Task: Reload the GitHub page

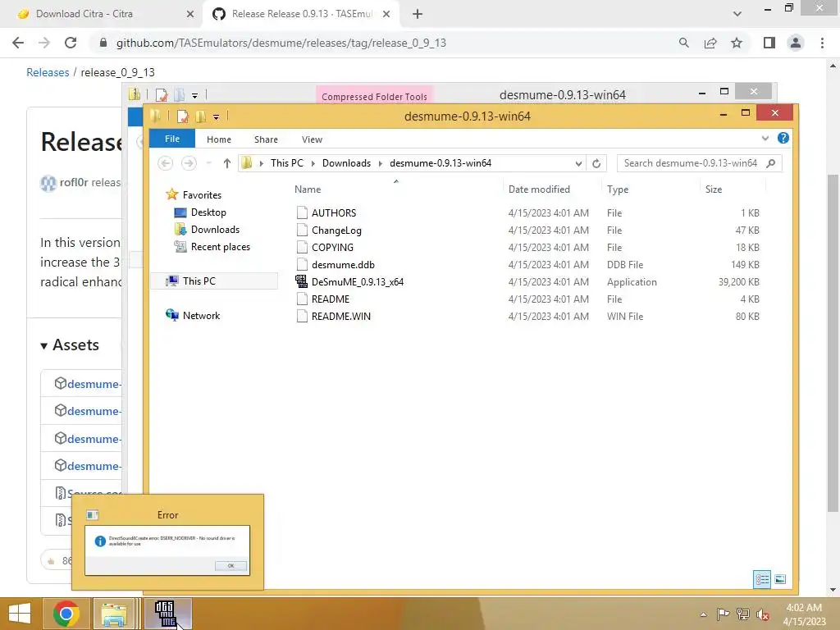Action: [71, 43]
